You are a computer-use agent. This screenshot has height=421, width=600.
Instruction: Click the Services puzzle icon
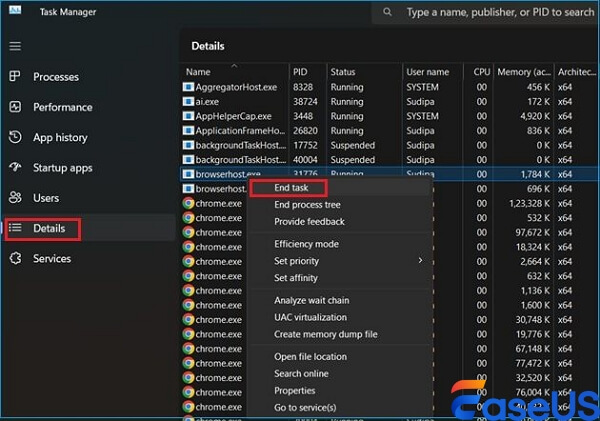click(x=14, y=258)
